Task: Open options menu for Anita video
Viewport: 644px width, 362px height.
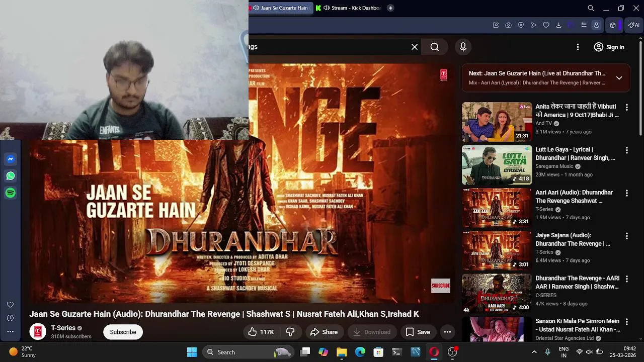Action: 626,107
